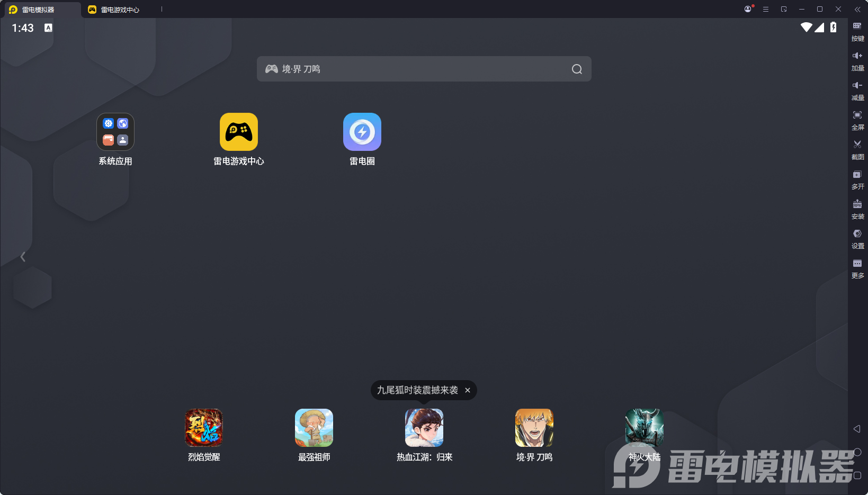Launch the 烈焰觉醒 game

coord(204,428)
